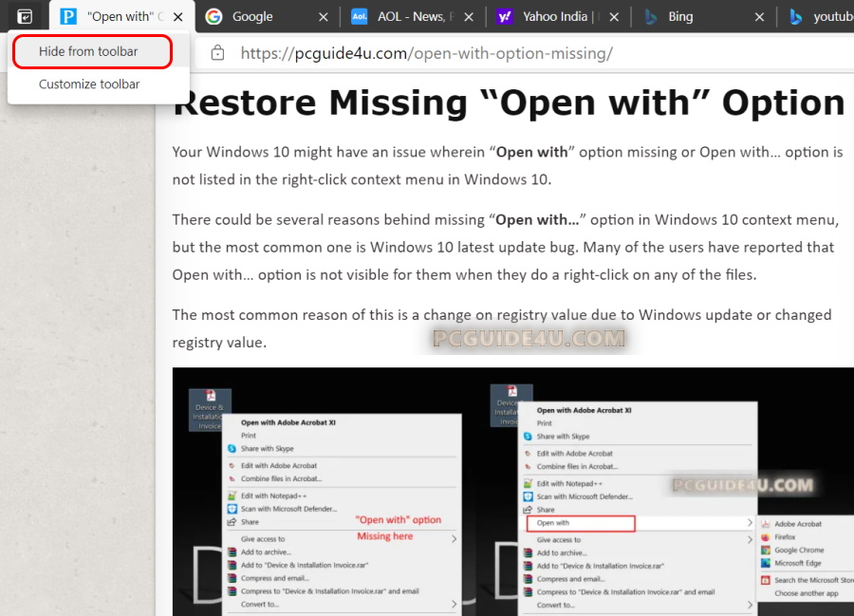Switch to the Bing tab

693,17
